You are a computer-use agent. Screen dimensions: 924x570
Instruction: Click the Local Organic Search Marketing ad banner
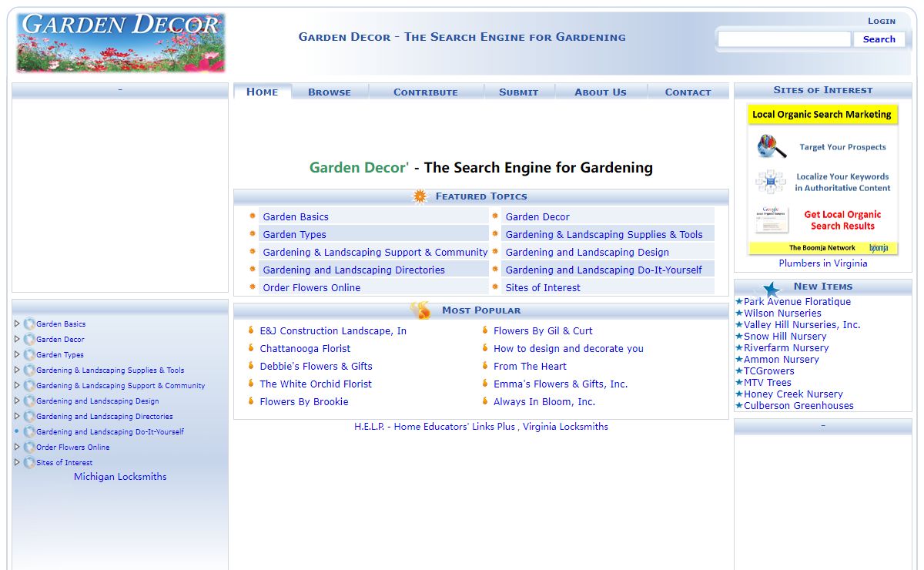point(823,179)
